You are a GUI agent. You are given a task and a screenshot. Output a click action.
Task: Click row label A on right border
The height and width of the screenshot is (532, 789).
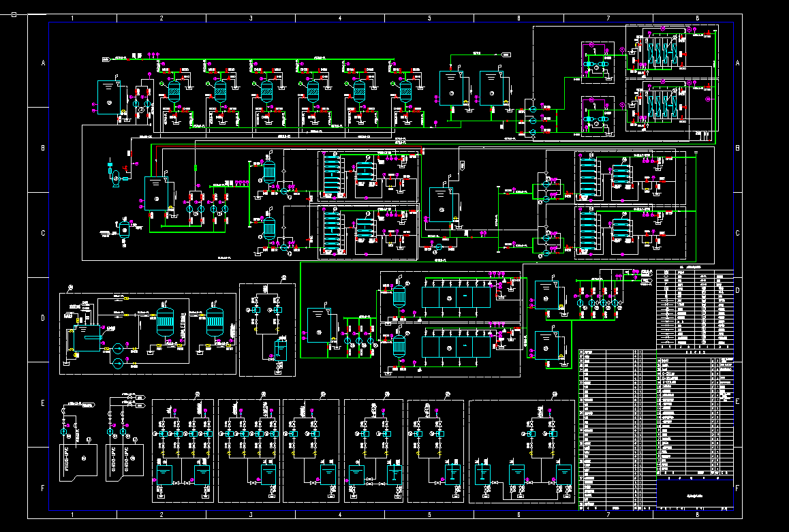point(738,63)
